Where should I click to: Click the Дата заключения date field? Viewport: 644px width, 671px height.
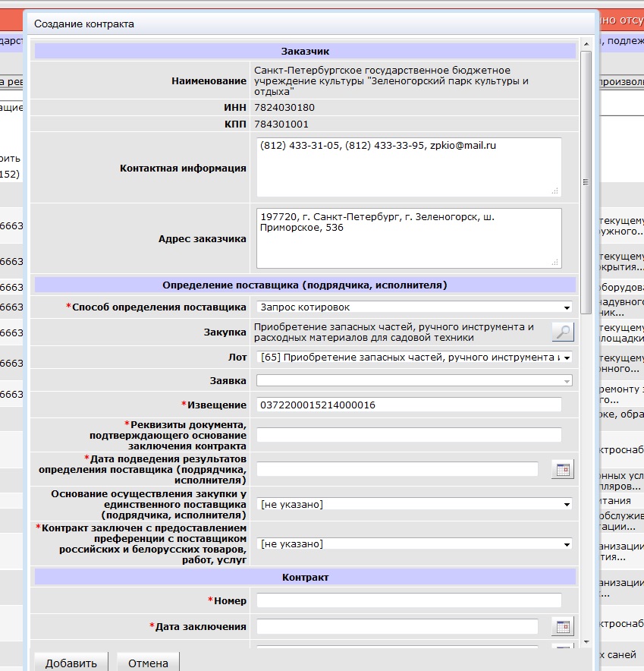pyautogui.click(x=397, y=626)
